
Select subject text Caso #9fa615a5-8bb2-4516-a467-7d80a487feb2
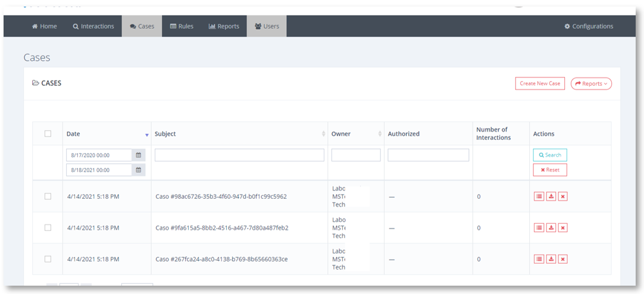(x=222, y=227)
